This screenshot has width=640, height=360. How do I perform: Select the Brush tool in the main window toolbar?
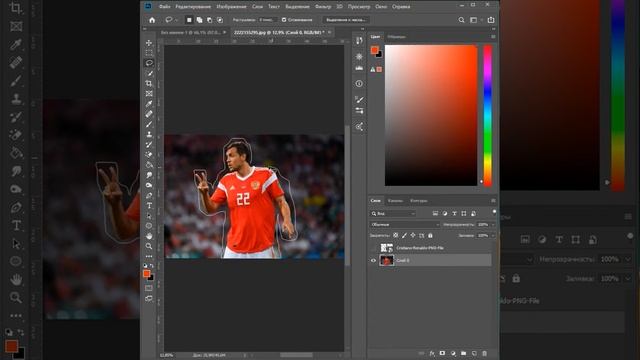(x=149, y=124)
